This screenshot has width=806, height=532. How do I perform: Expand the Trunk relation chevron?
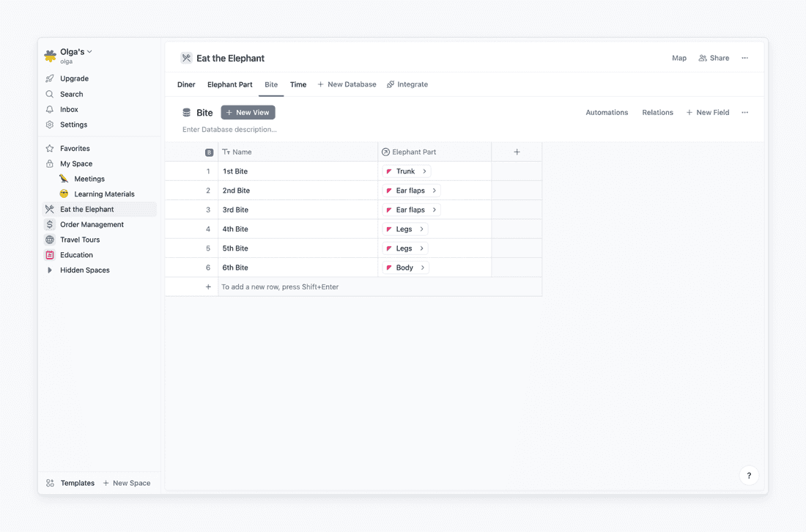424,171
